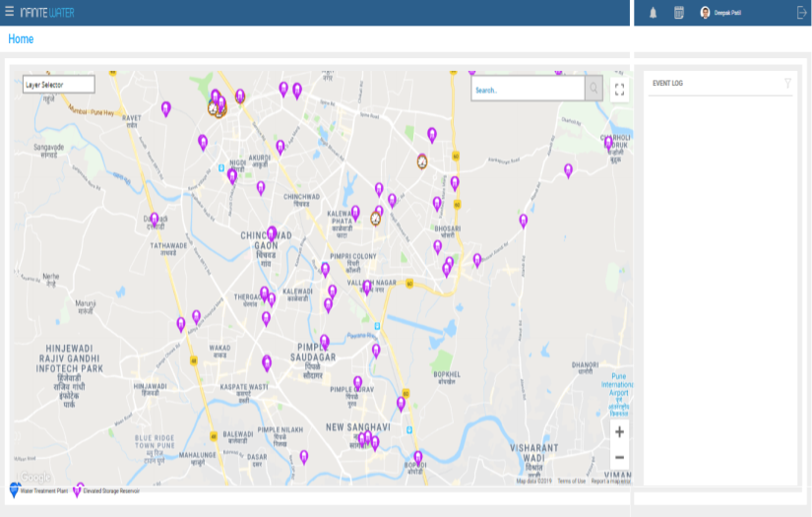The width and height of the screenshot is (812, 517).
Task: Click blue transit icon right of NEW SANGHAVI
Action: (409, 429)
